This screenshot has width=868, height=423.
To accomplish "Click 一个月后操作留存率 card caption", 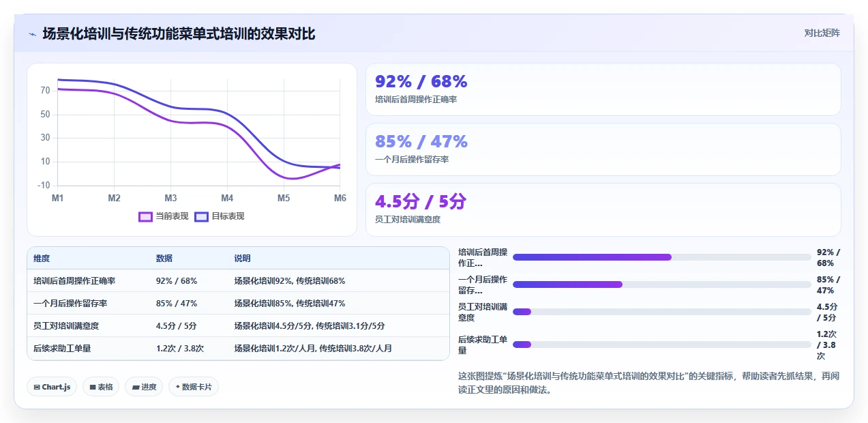I will [412, 160].
